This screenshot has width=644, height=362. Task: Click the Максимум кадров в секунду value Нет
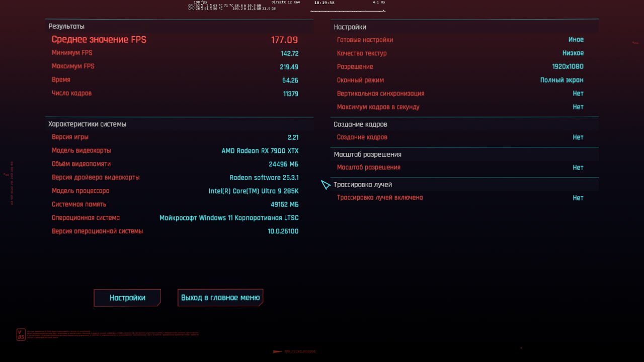pos(578,107)
